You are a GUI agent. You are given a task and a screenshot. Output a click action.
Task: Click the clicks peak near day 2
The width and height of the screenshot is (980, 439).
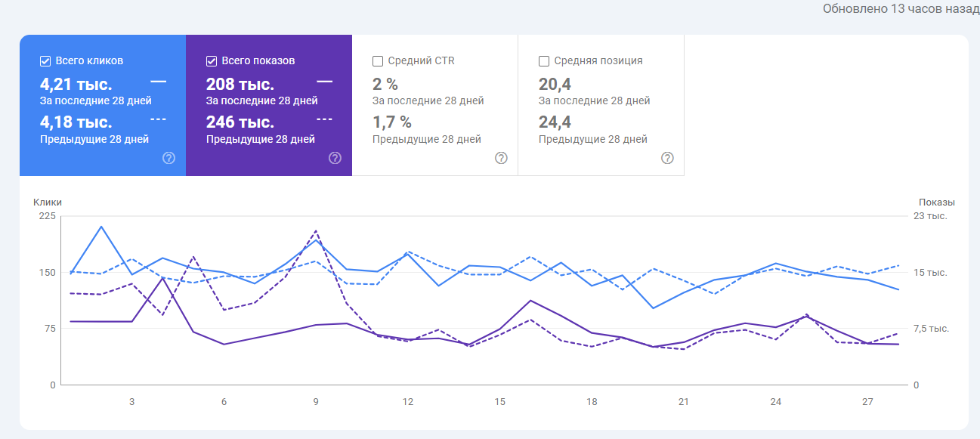coord(101,227)
